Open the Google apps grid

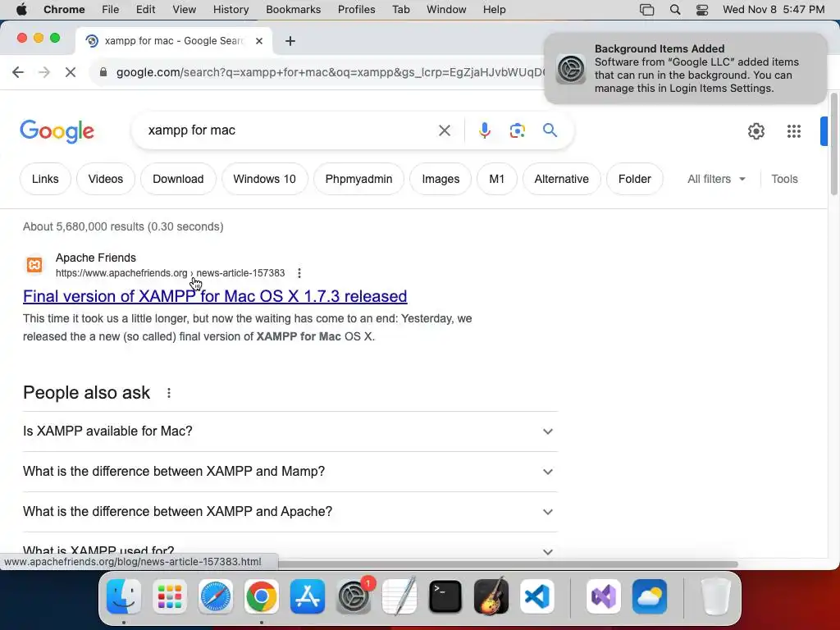(x=794, y=130)
